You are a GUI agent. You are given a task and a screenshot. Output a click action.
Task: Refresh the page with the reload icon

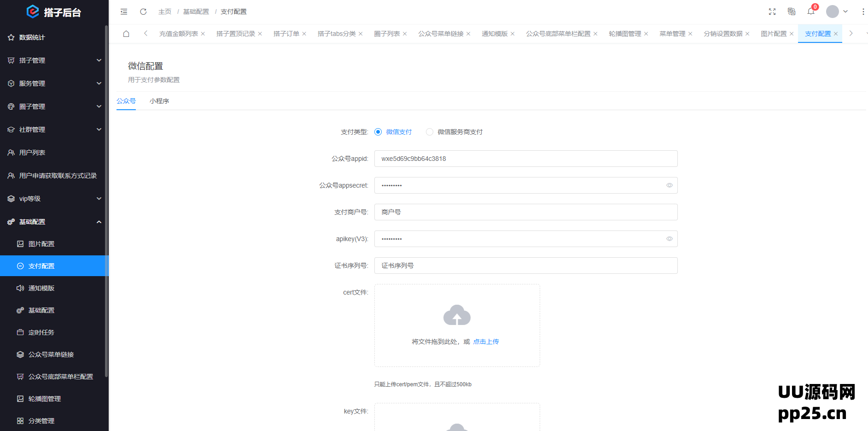point(143,12)
